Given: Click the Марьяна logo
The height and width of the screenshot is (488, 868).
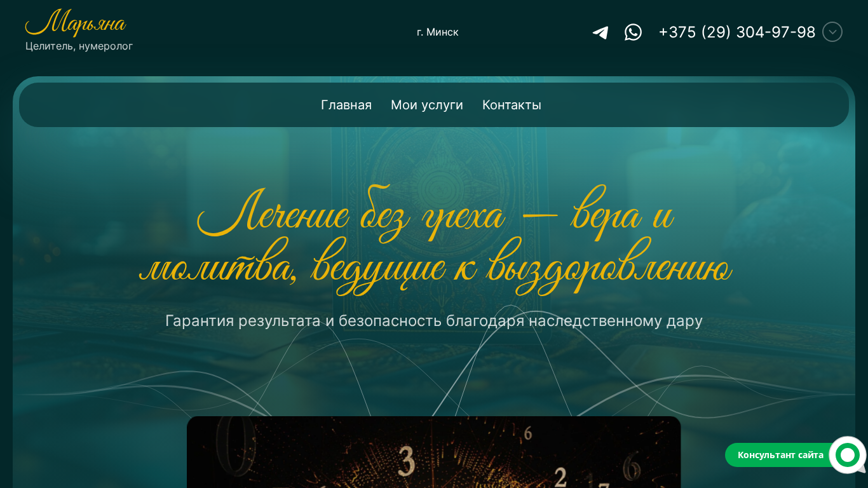Looking at the screenshot, I should pos(75,24).
